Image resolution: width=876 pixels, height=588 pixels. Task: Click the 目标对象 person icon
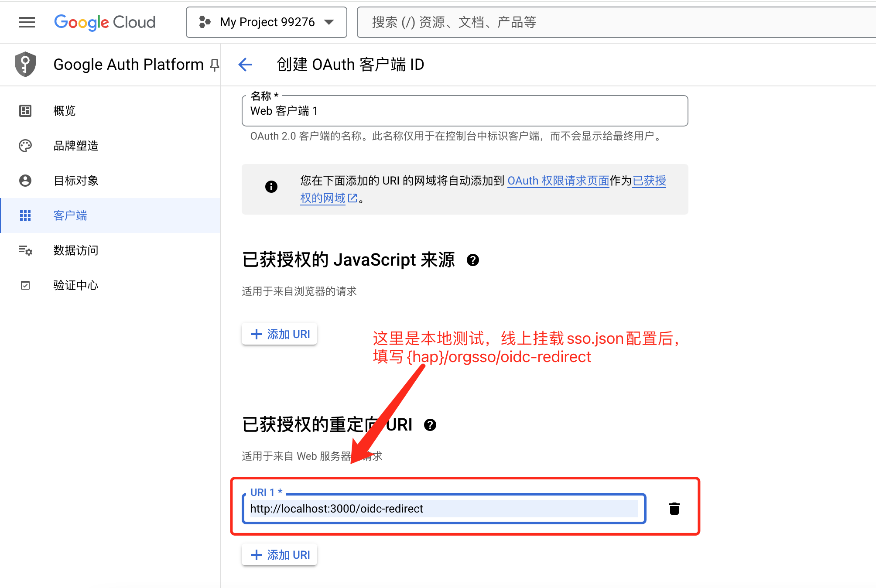click(x=25, y=181)
